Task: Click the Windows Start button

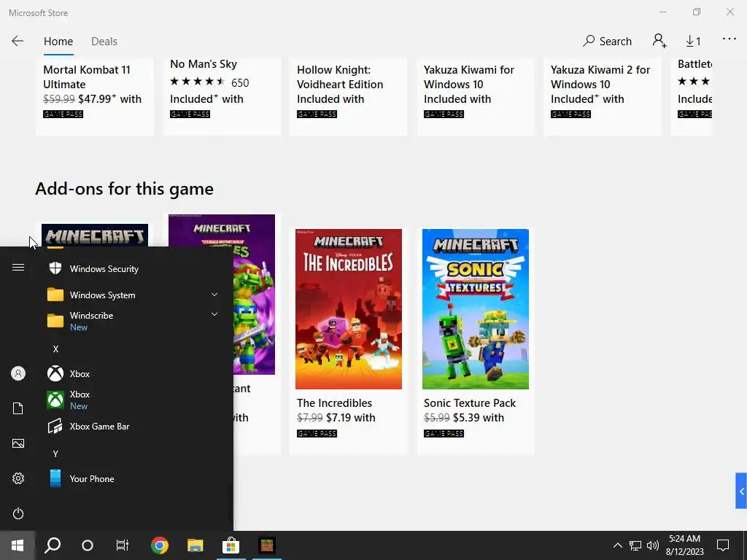Action: (x=18, y=545)
